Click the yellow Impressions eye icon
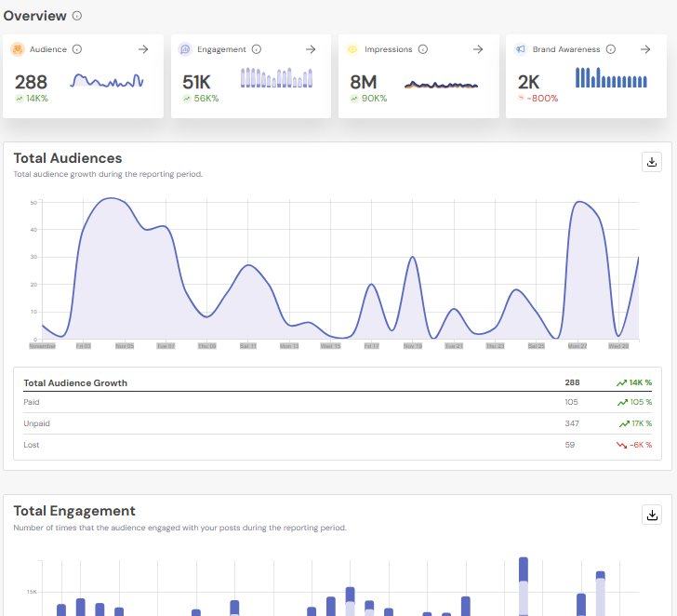 pyautogui.click(x=352, y=49)
